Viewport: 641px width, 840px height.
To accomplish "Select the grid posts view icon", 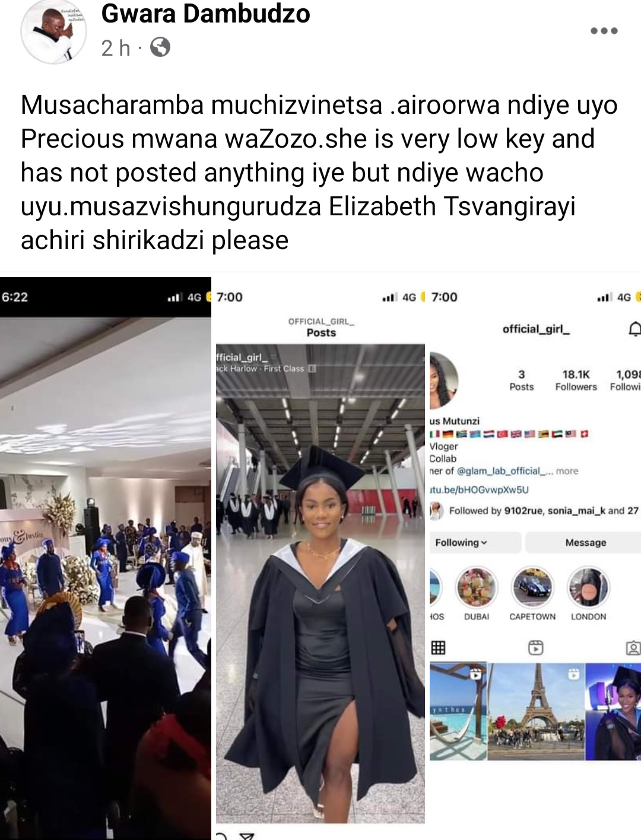I will [438, 647].
